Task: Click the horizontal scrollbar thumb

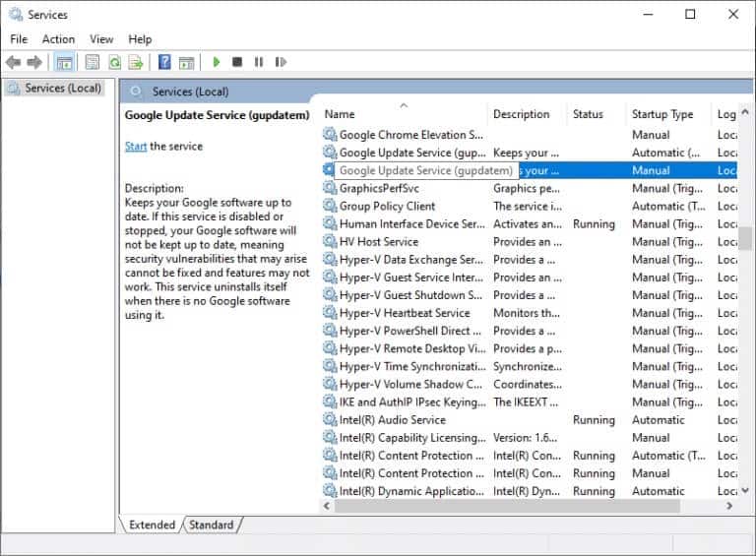Action: coord(507,506)
